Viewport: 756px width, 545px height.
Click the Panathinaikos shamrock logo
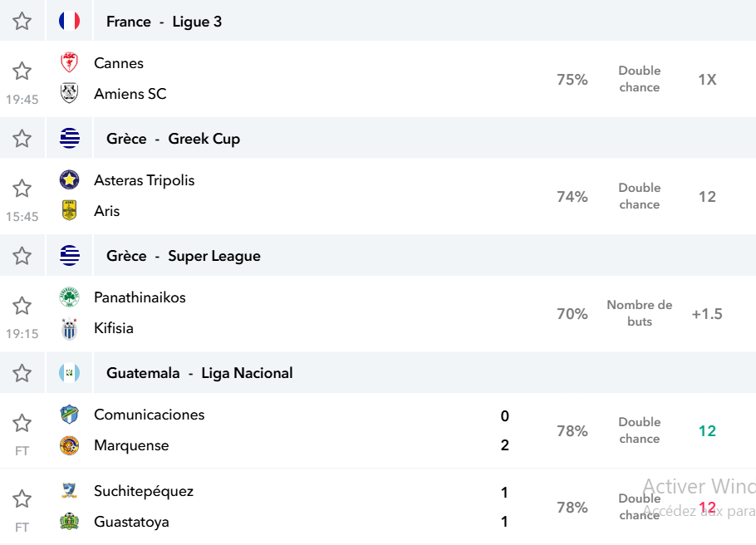tap(70, 297)
